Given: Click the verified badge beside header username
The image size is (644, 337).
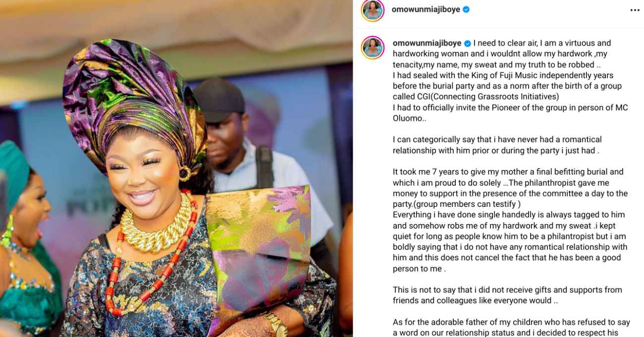Looking at the screenshot, I should 466,9.
